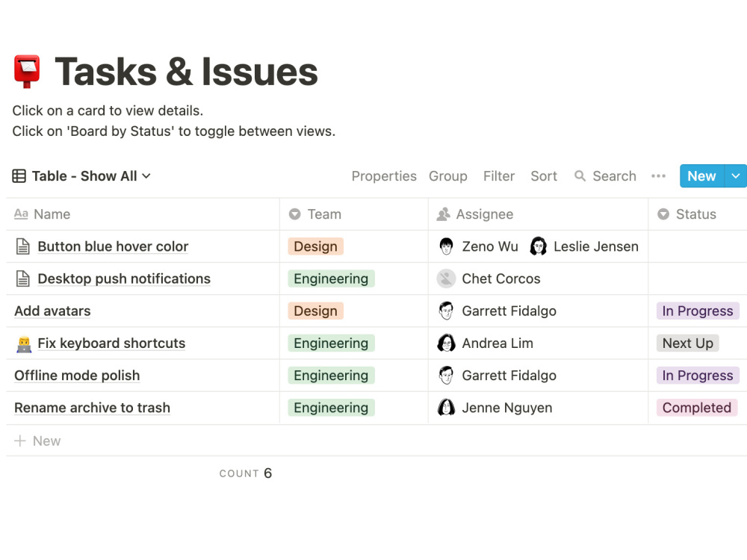Click the Assignee column header
This screenshot has height=560, width=747.
[539, 214]
